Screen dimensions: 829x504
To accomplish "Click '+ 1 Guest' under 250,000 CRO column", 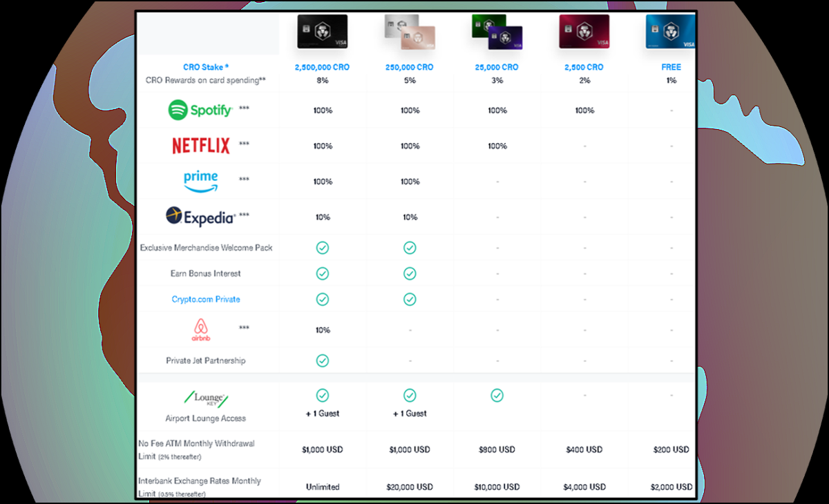I will tap(410, 414).
